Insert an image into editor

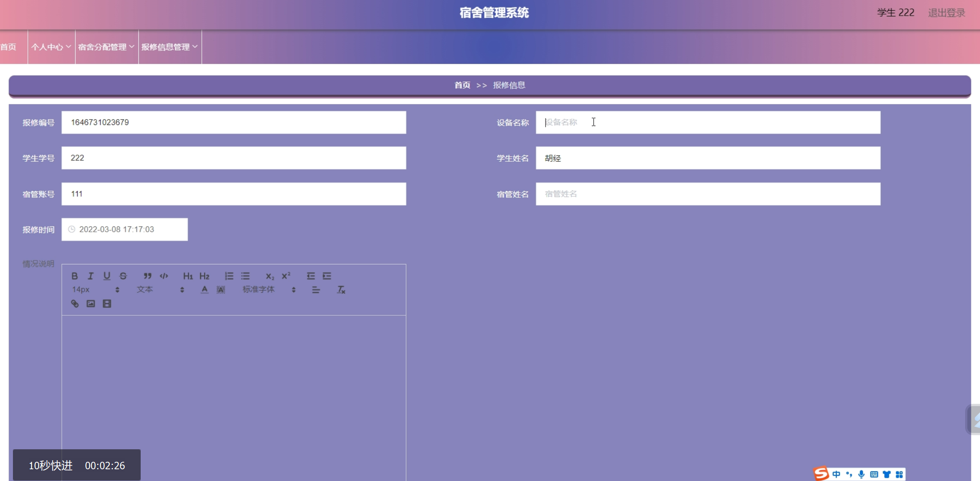(x=91, y=304)
